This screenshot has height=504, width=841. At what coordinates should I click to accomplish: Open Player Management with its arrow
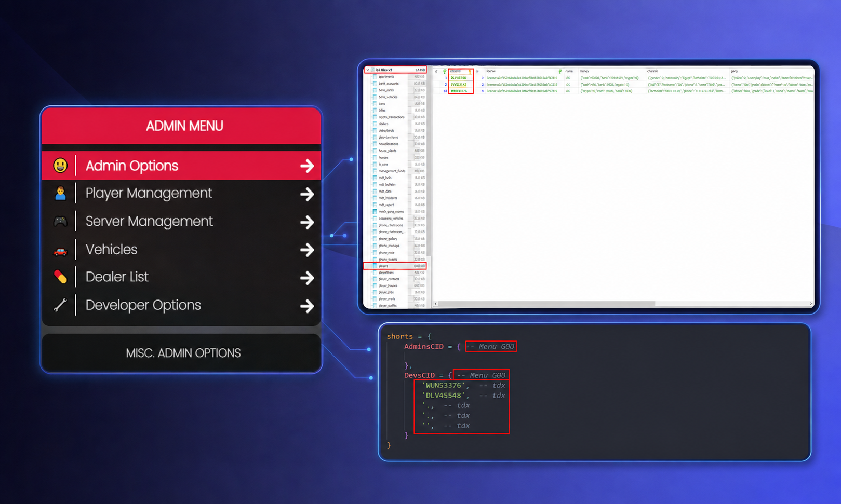307,194
